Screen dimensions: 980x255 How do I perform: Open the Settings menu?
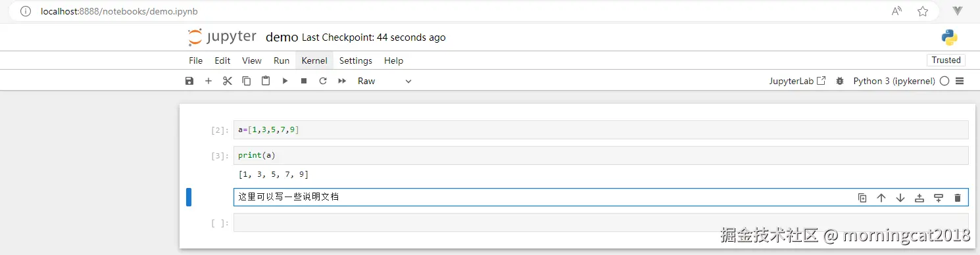(x=356, y=60)
